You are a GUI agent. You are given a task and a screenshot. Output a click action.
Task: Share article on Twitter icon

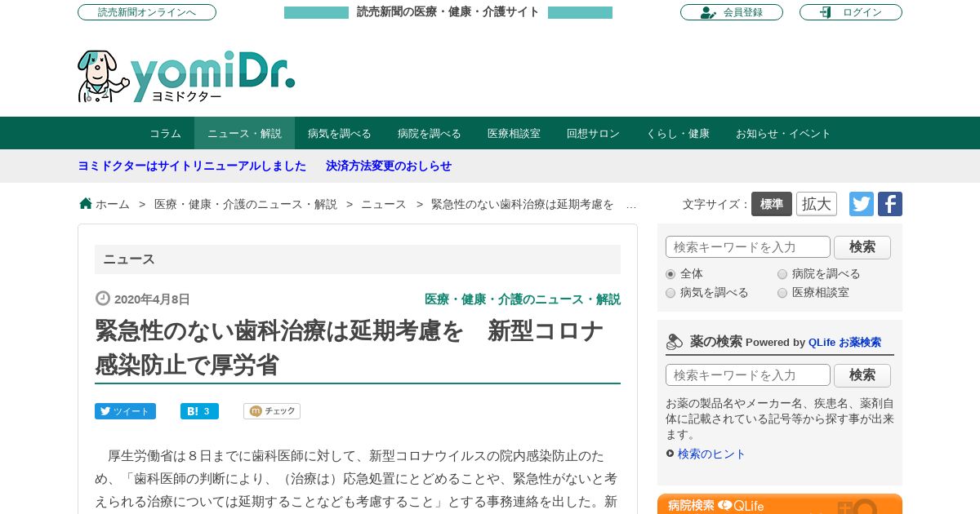tap(862, 204)
